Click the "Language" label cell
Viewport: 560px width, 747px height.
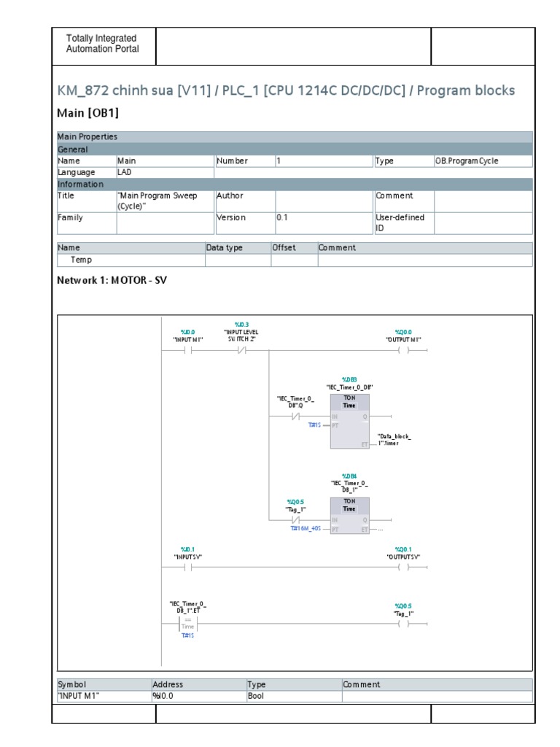coord(87,172)
